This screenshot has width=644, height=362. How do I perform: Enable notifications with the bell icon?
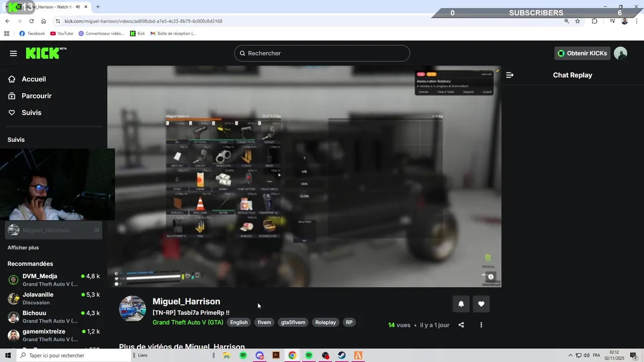461,304
